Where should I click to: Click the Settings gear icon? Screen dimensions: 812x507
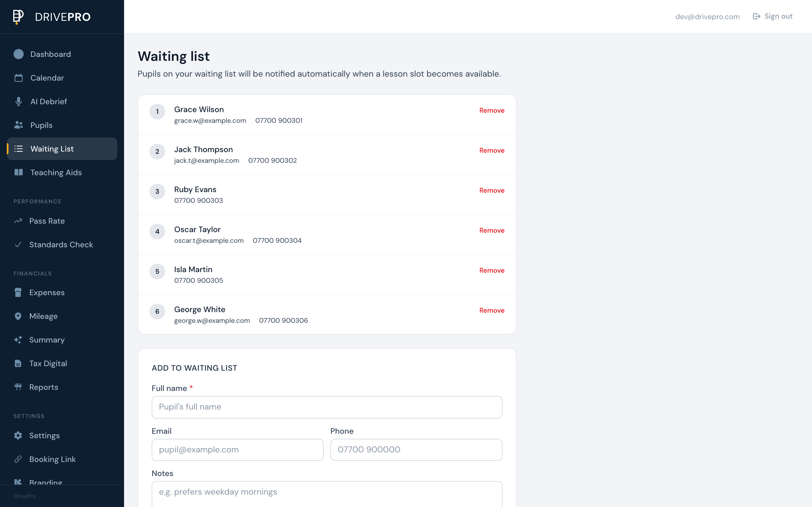[x=18, y=435]
